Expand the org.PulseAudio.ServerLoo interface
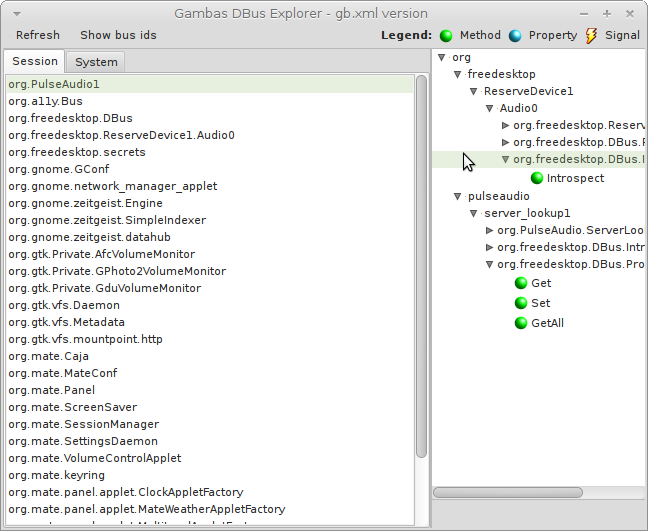This screenshot has width=648, height=531. point(489,230)
